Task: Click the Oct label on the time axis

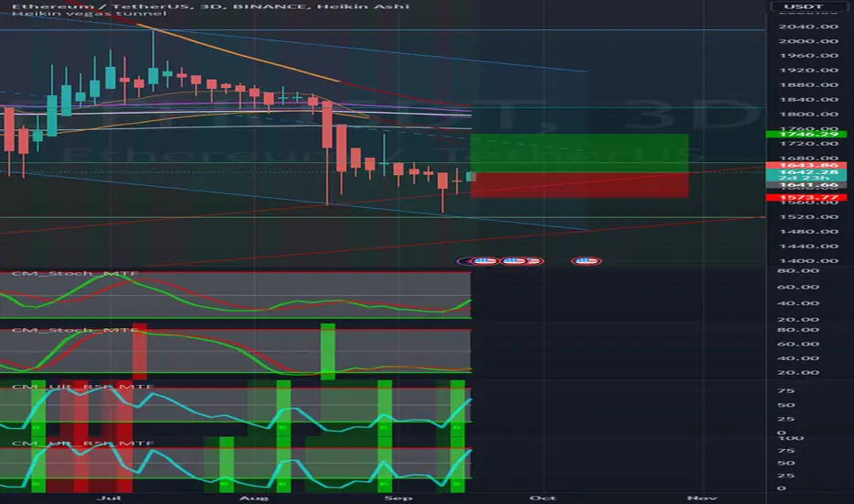Action: click(x=542, y=498)
